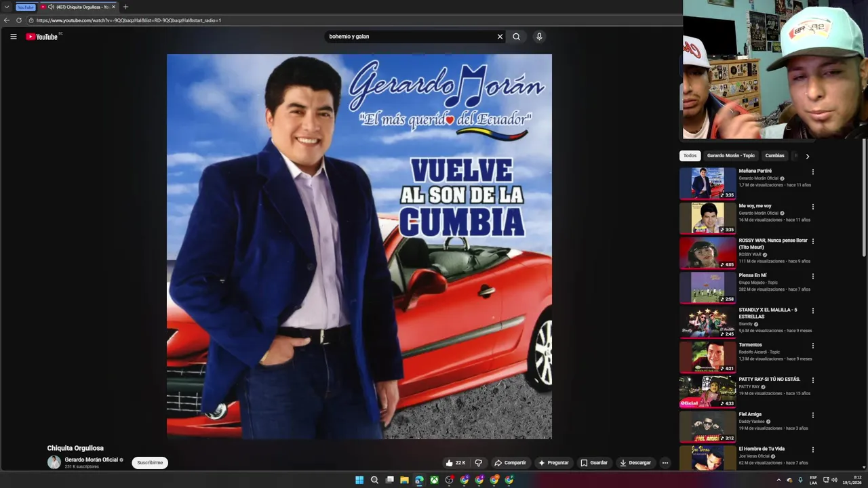Go back with the browser back arrow
Screen dimensions: 868x488
pyautogui.click(x=7, y=20)
